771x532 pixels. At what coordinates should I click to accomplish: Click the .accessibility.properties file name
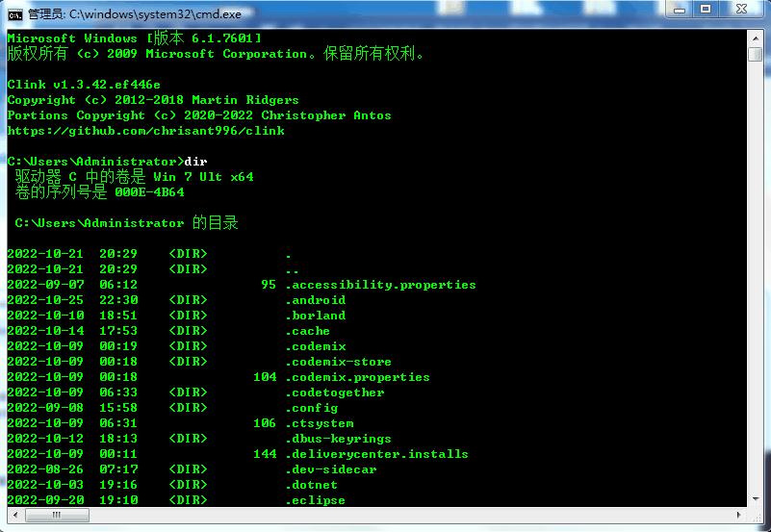click(380, 285)
